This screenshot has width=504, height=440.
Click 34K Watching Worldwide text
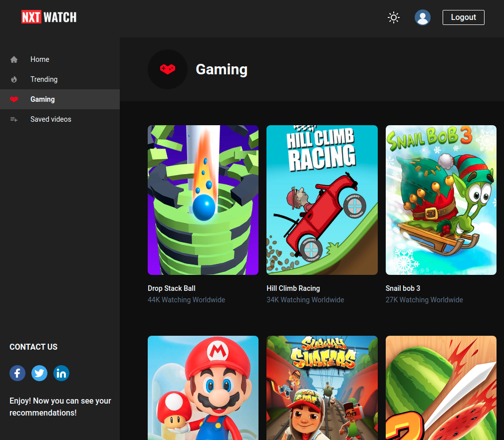click(305, 300)
